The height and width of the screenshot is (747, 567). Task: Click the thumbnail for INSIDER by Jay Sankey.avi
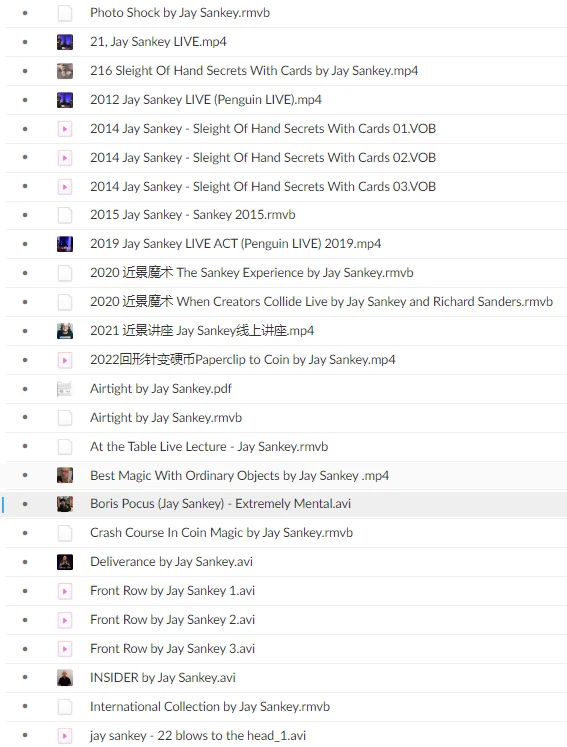pyautogui.click(x=65, y=677)
